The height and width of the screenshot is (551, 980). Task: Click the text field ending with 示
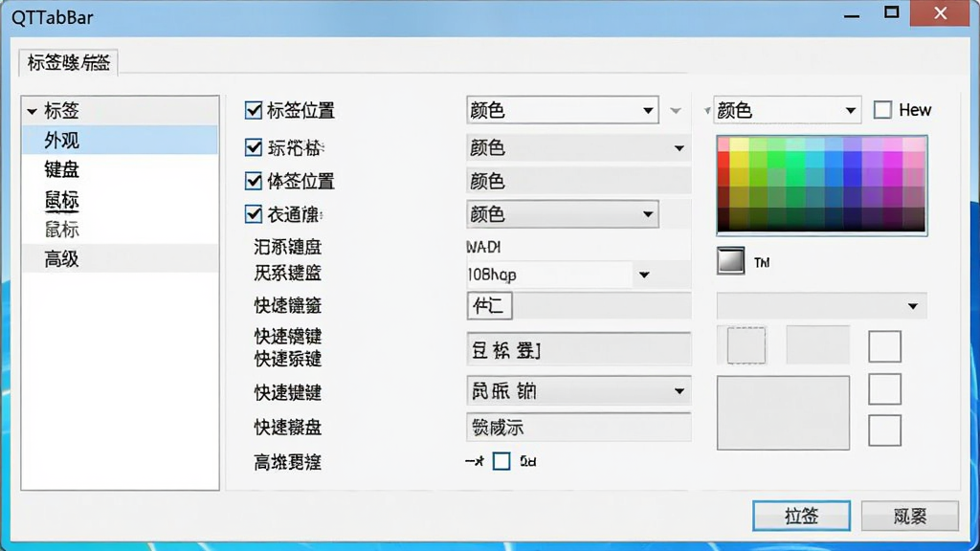[x=579, y=428]
